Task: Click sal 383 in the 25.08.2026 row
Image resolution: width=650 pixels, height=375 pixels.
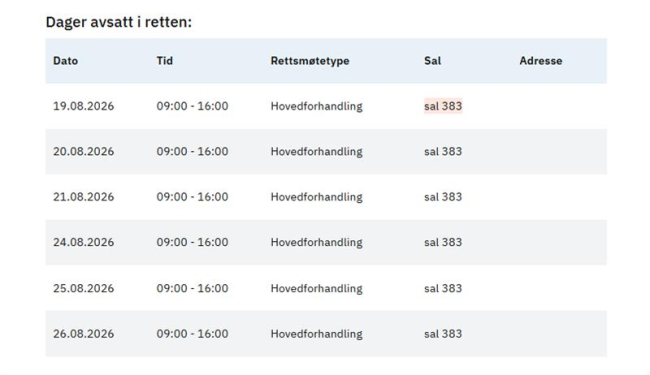Action: [443, 288]
